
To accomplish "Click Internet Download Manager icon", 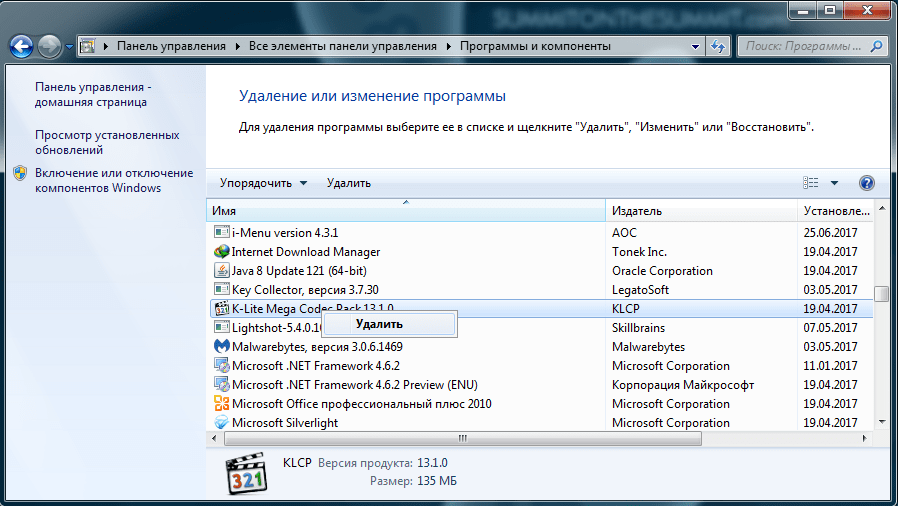I will (222, 251).
